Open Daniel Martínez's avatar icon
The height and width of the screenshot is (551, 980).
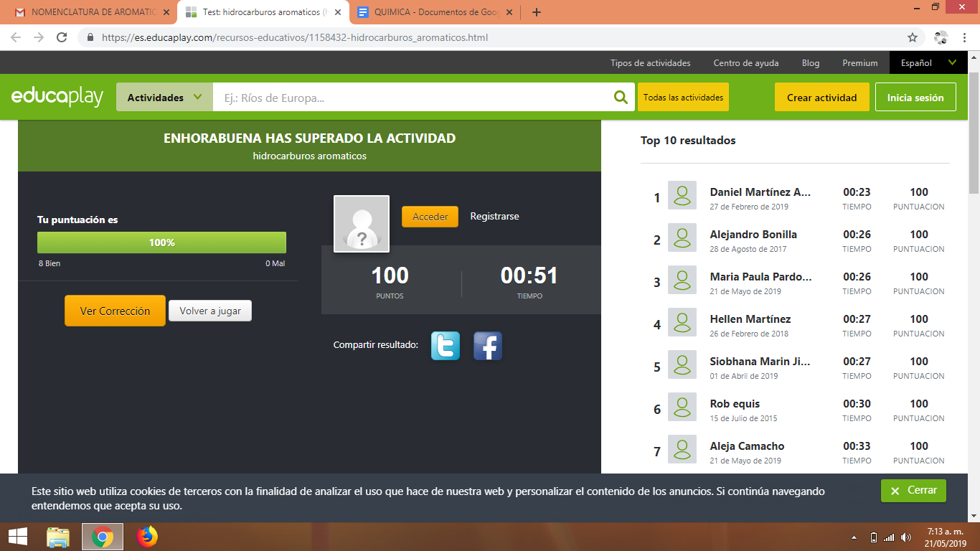682,195
